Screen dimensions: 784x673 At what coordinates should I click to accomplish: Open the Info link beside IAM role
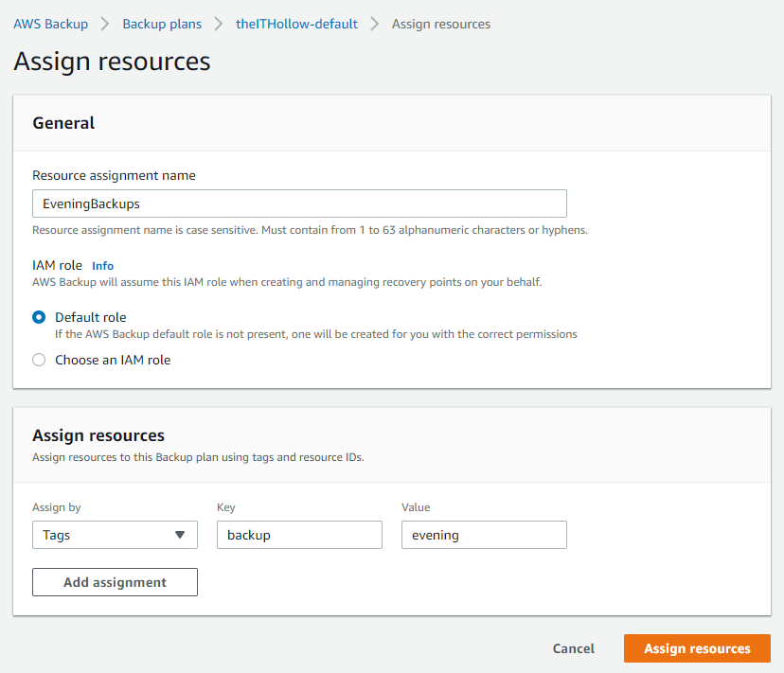tap(102, 266)
